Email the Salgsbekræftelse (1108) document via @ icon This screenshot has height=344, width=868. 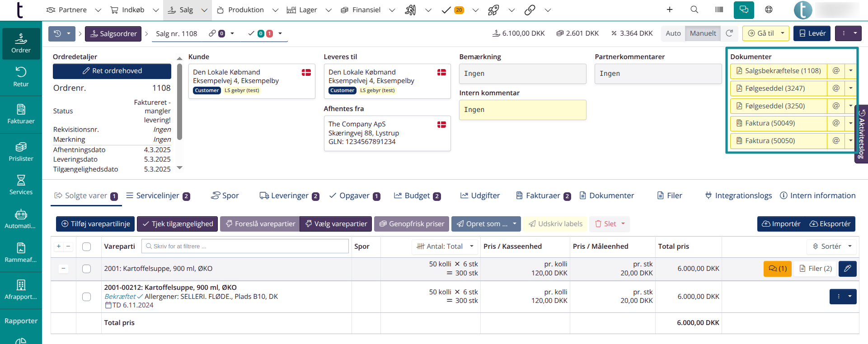836,71
